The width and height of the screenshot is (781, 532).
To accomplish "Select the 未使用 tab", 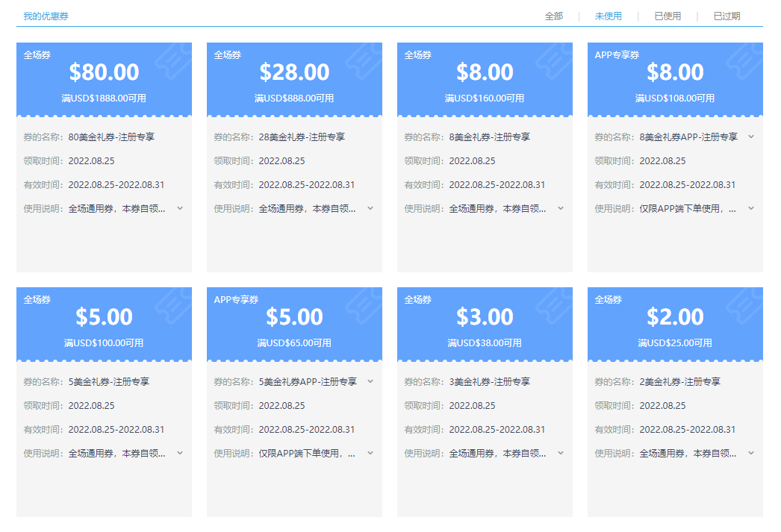I will pyautogui.click(x=609, y=16).
